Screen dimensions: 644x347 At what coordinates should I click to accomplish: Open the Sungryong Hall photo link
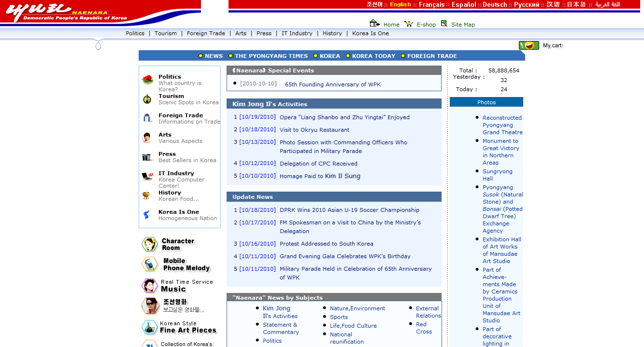(x=497, y=175)
